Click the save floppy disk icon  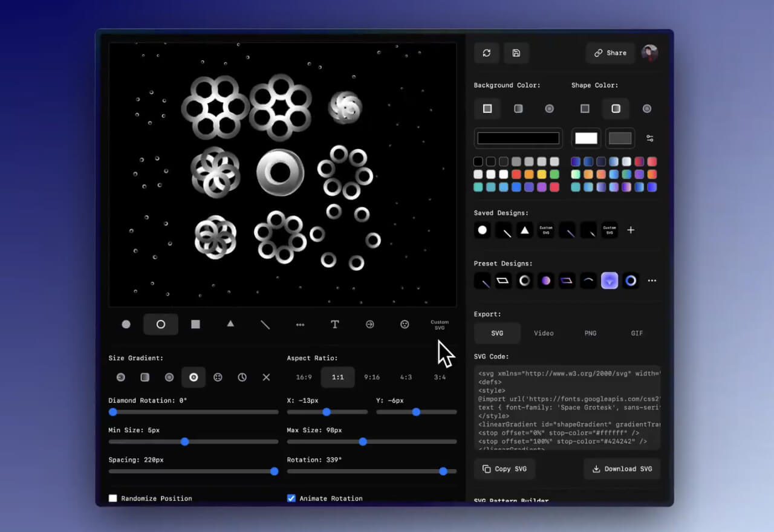[x=516, y=53]
